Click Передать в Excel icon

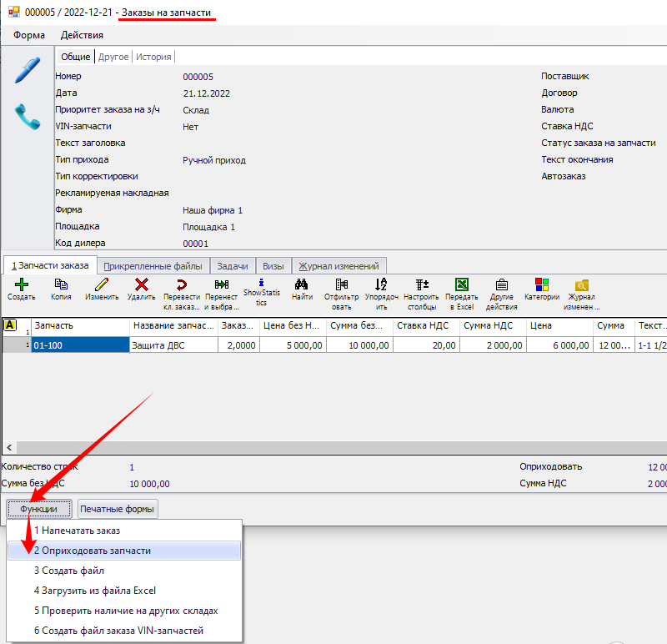(461, 285)
